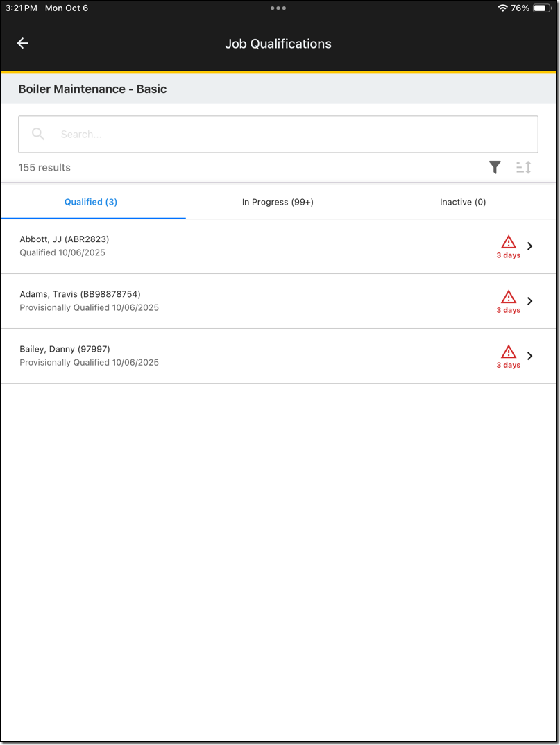This screenshot has width=560, height=745.
Task: Tap warning triangle for Bailey, Danny
Action: (509, 352)
